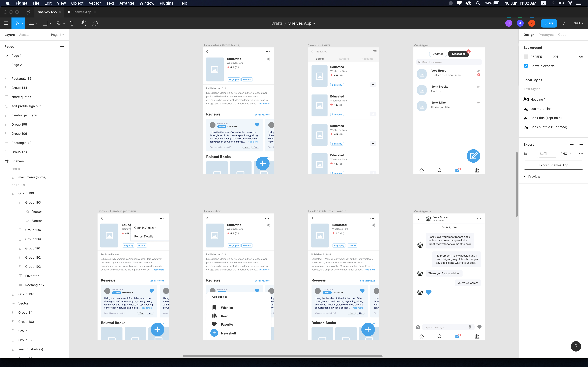This screenshot has height=367, width=588.
Task: Select the Comment tool
Action: [95, 23]
